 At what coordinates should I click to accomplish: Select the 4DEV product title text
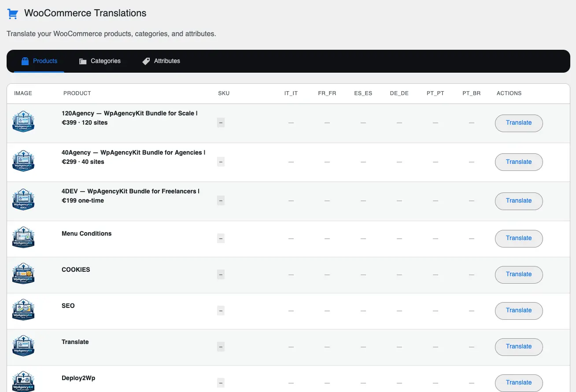coord(130,196)
